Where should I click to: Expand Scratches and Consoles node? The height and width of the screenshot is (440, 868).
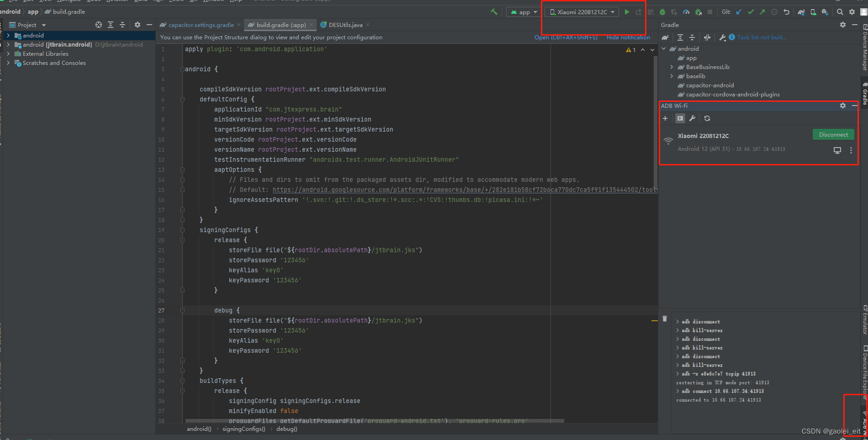(8, 63)
